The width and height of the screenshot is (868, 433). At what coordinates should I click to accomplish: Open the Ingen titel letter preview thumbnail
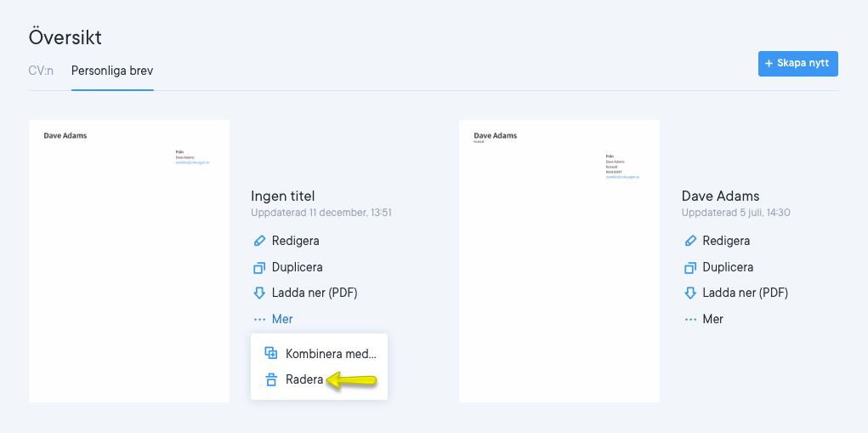tap(129, 260)
